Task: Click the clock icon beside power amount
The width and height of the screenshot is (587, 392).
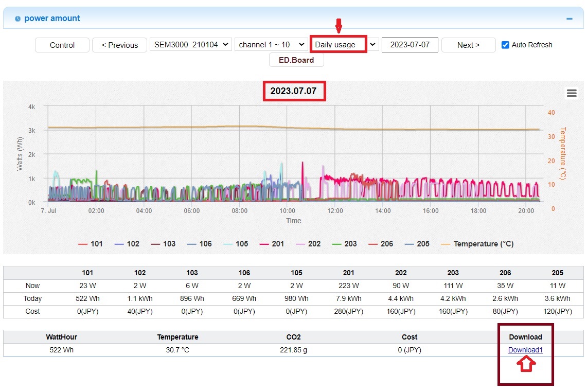Action: click(x=17, y=19)
